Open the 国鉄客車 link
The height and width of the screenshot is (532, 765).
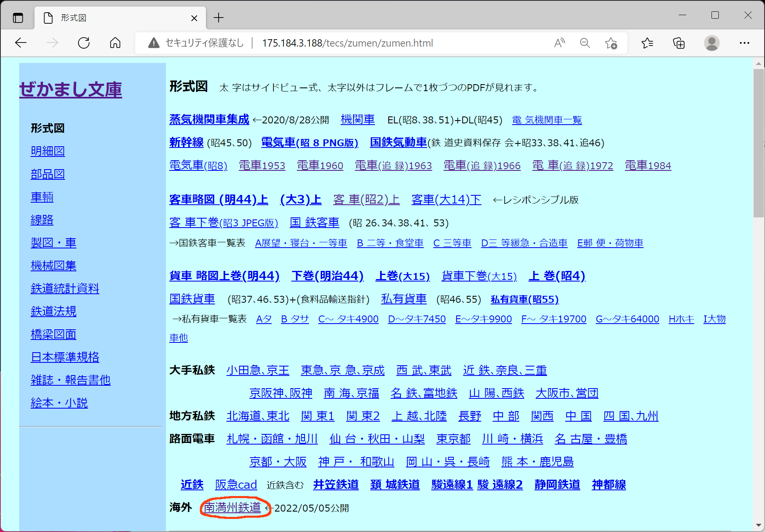coord(314,223)
